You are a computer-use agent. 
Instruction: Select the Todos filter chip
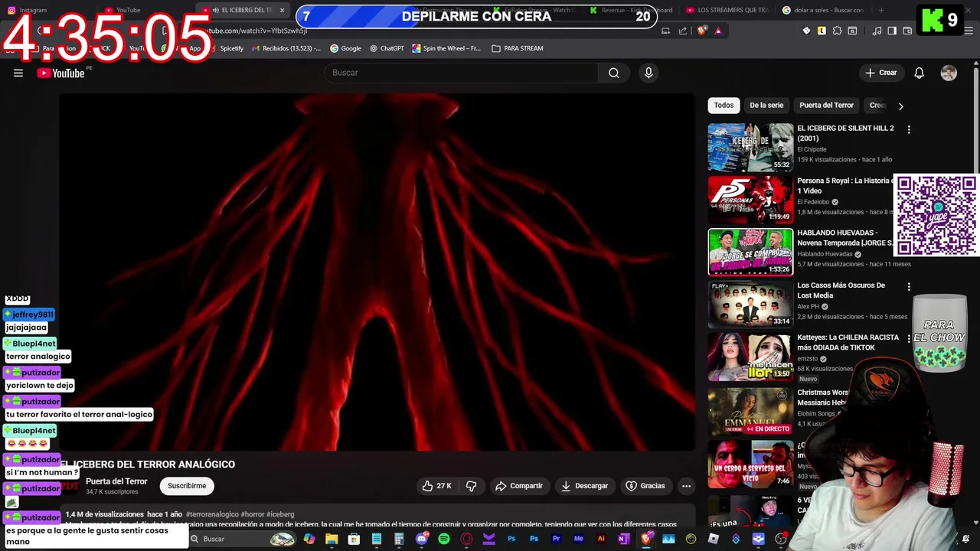coord(724,106)
